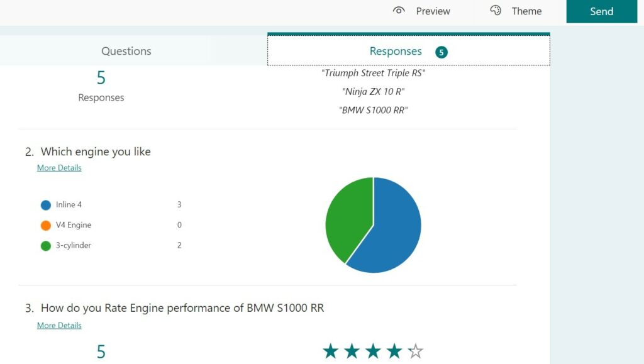644x364 pixels.
Task: Click the Preview eye icon
Action: [399, 11]
